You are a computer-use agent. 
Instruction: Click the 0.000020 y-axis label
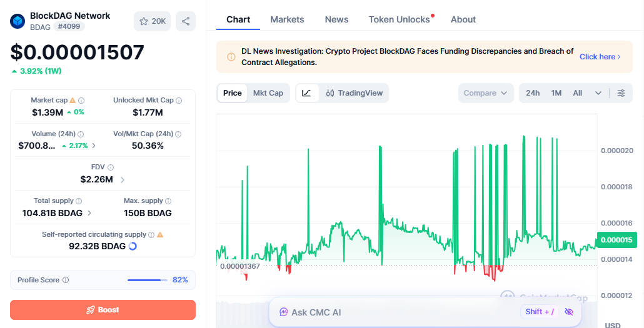[x=617, y=151]
